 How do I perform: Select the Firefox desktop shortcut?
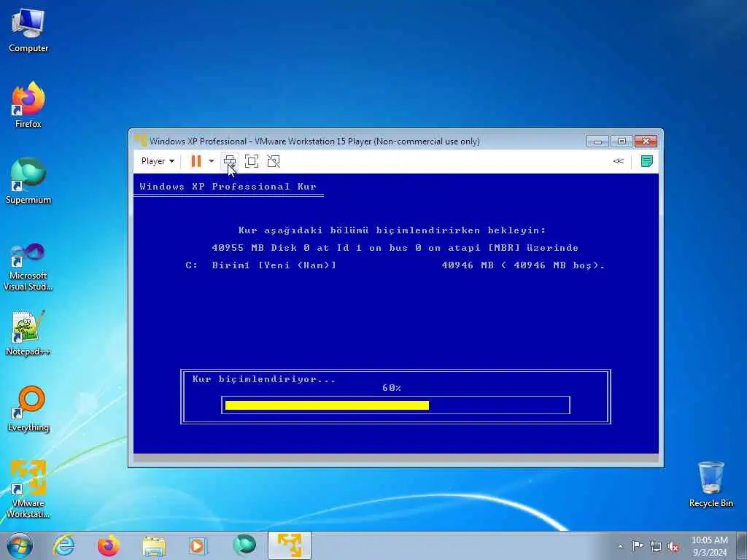(x=28, y=105)
